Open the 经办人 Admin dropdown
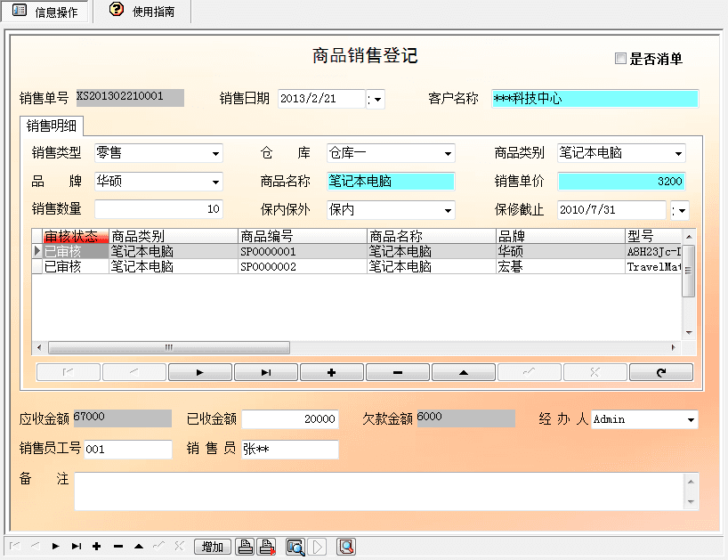 pyautogui.click(x=691, y=419)
